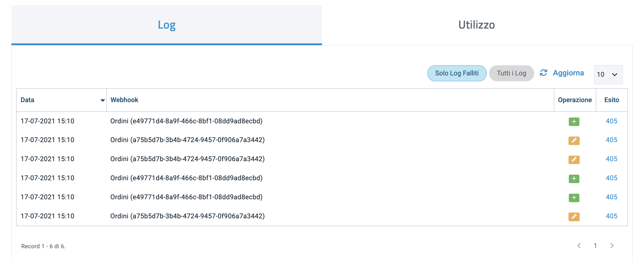644x262 pixels.
Task: Switch to showing Tutti i Log
Action: [511, 73]
